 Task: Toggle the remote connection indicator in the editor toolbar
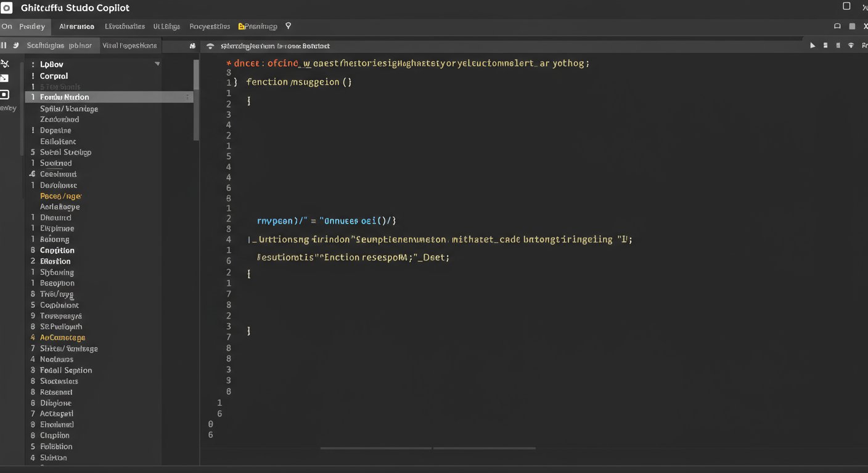click(x=851, y=45)
